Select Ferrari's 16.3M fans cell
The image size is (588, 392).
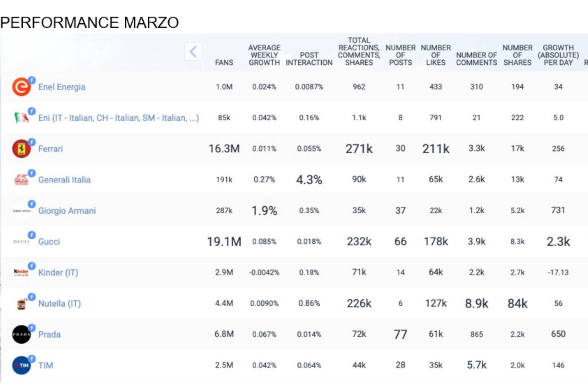pos(224,149)
